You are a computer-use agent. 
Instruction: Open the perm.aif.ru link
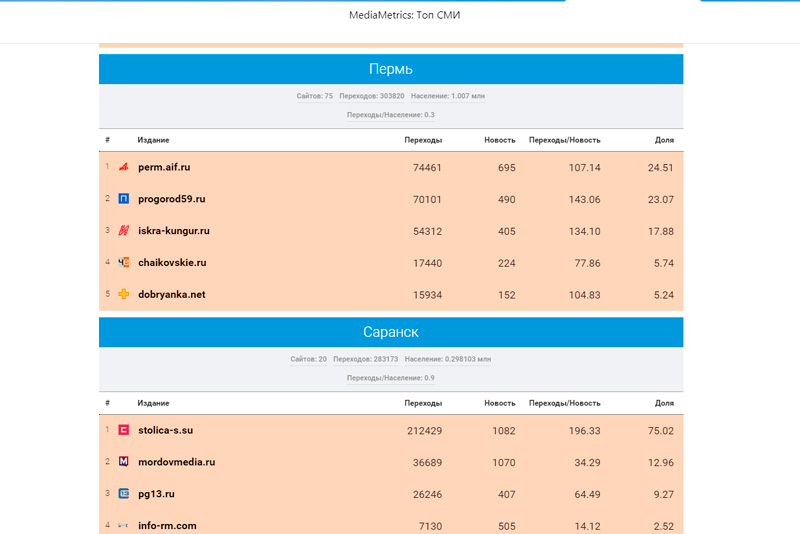coord(164,167)
